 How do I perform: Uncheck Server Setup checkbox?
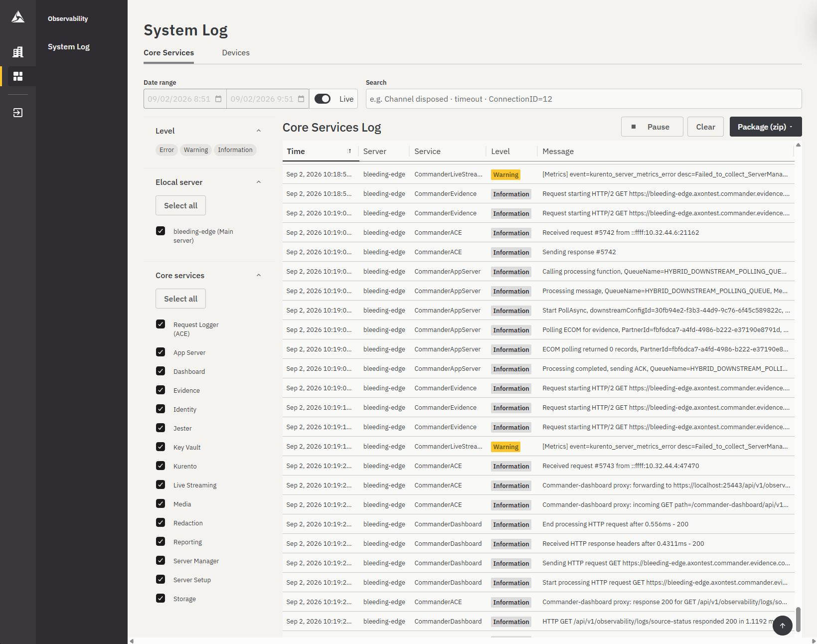[161, 579]
